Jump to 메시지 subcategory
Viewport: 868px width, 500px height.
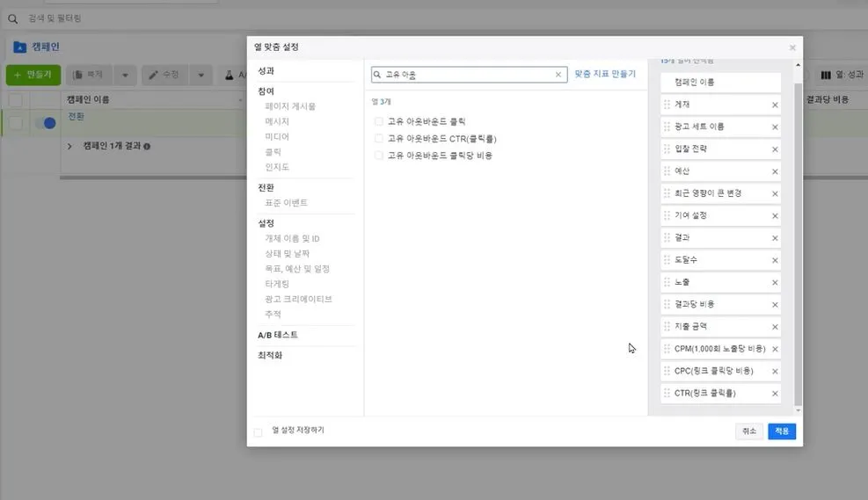click(277, 121)
